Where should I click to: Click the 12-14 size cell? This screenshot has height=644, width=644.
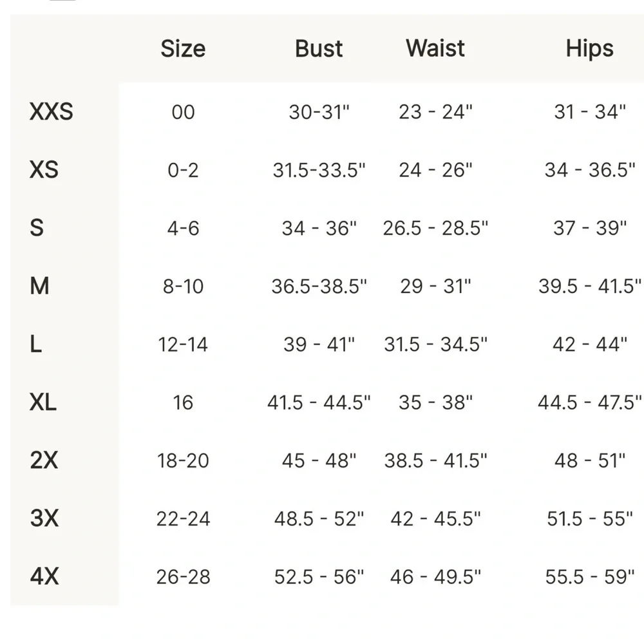(x=183, y=345)
